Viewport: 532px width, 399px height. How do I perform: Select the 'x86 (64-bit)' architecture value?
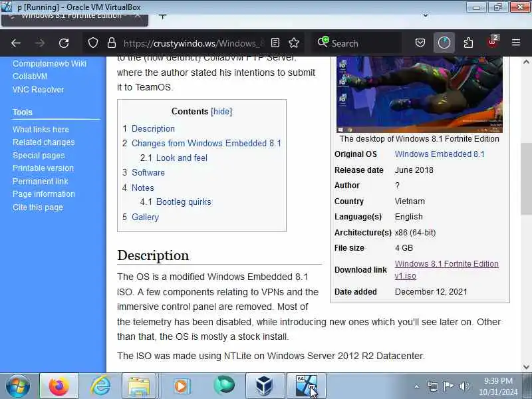415,232
